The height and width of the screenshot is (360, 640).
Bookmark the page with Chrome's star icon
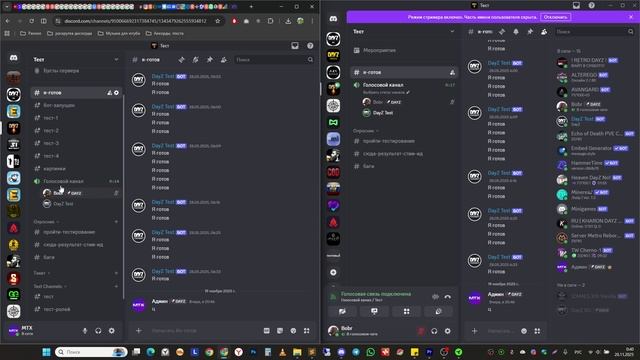(218, 21)
